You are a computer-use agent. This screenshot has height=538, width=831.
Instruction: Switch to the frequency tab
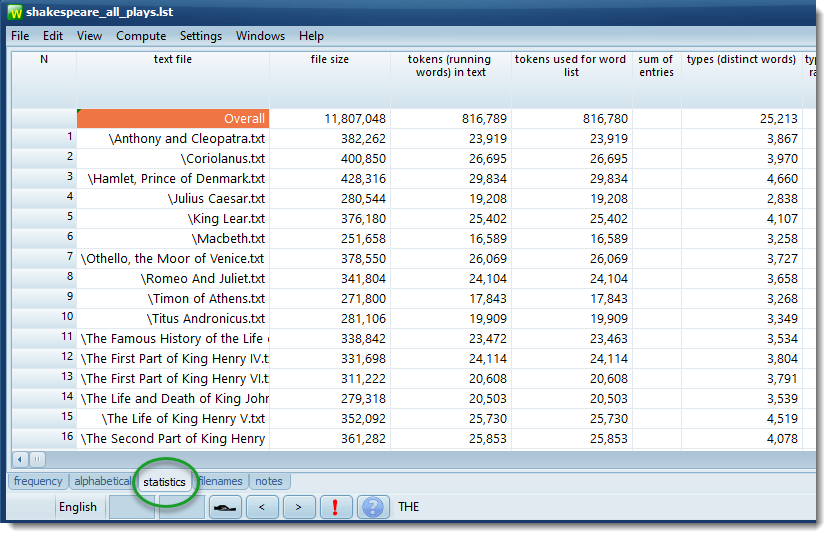pos(38,481)
